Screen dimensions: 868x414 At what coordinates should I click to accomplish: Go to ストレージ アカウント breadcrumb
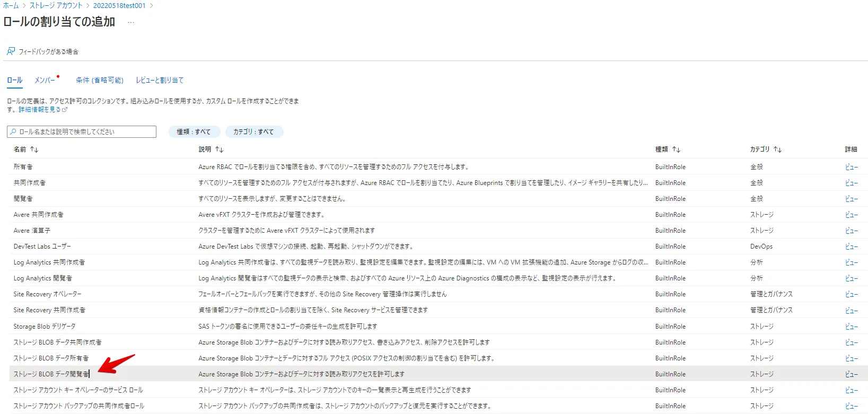click(56, 6)
